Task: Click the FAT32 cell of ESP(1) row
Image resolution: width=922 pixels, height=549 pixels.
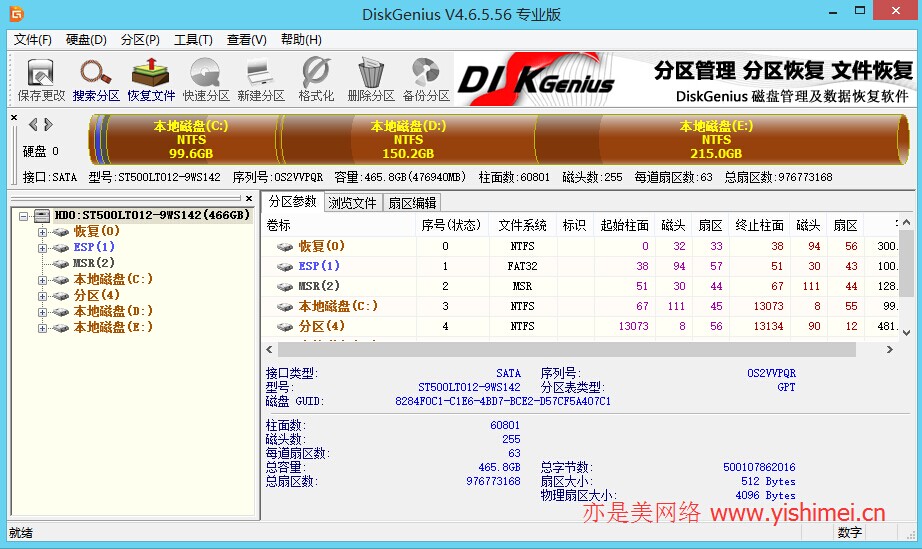Action: click(x=522, y=266)
